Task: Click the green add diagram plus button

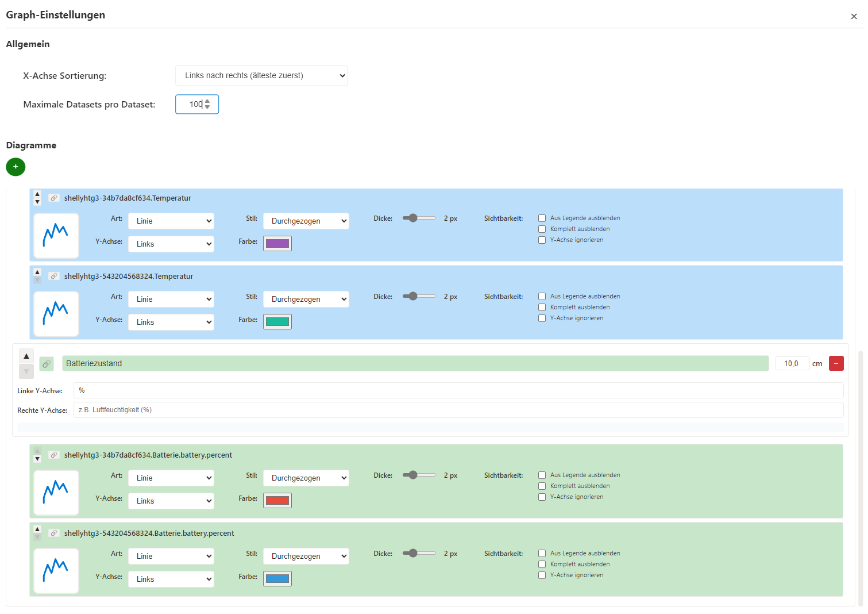Action: [x=16, y=167]
